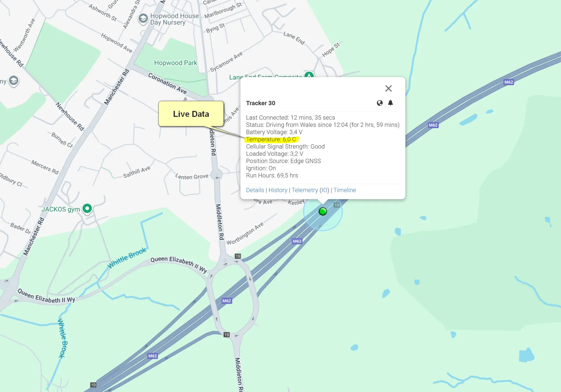Screen dimensions: 561x392
Task: Open the Telemetry link
Action: pyautogui.click(x=304, y=190)
